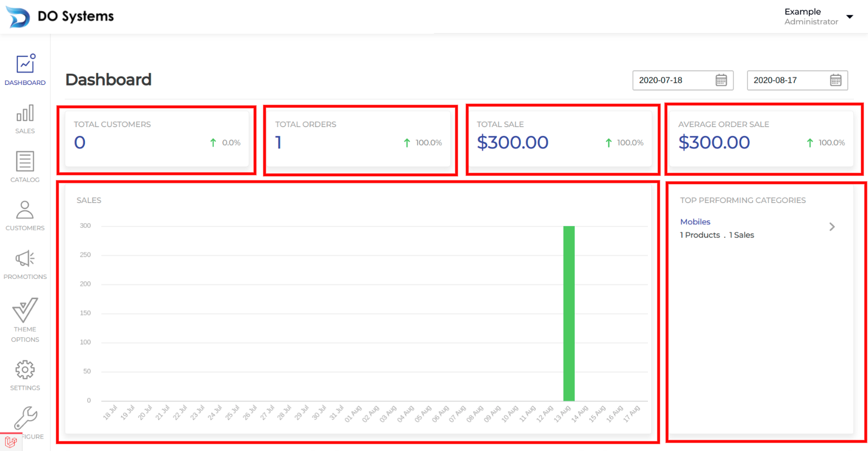Select the Total Sale $300.00 card
Viewport: 868px width, 451px height.
560,138
